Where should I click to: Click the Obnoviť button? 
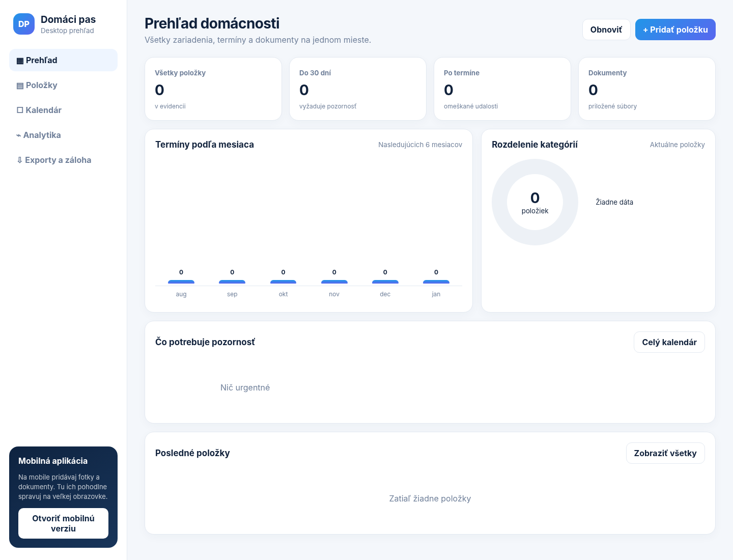click(x=606, y=30)
